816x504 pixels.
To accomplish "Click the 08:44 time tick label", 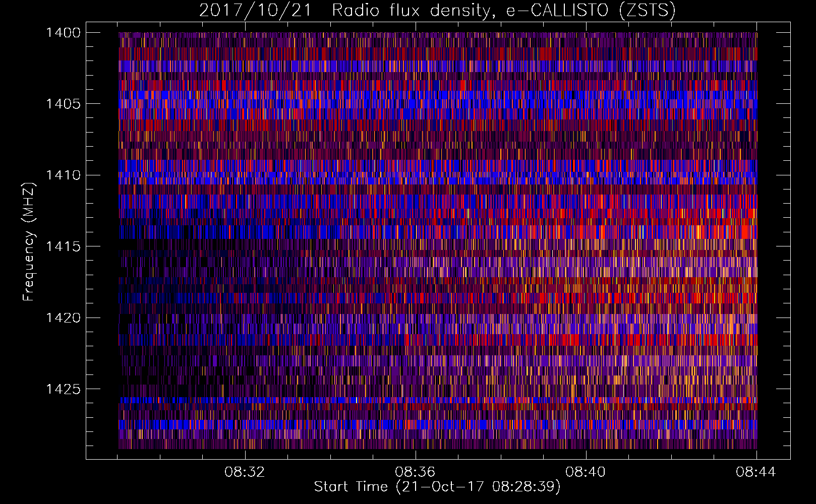I will (x=756, y=472).
